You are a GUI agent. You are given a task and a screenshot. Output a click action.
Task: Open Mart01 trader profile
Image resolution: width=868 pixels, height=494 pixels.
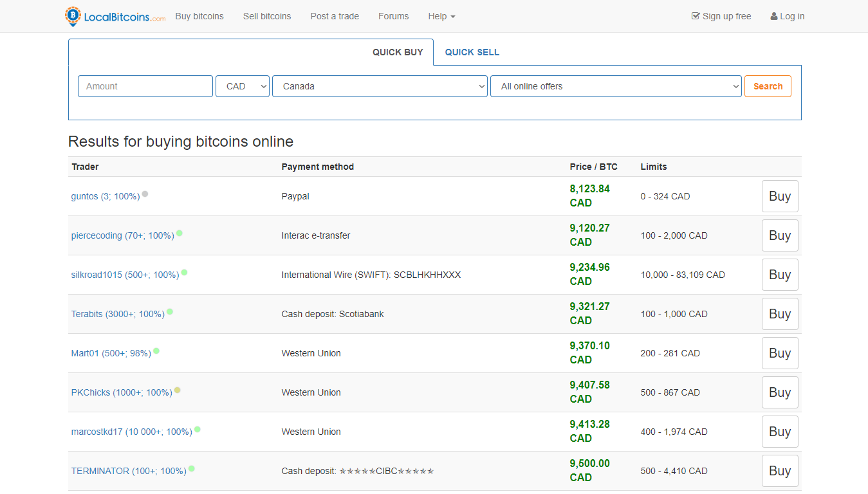(x=111, y=353)
